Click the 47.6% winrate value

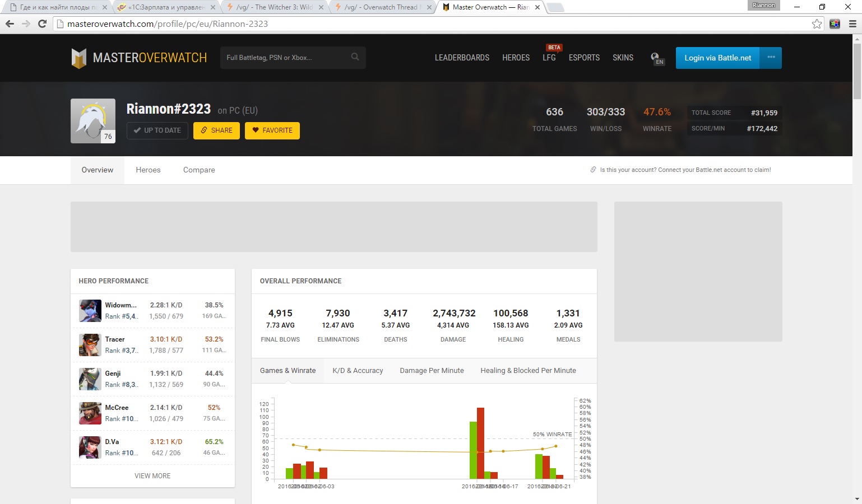pos(657,112)
